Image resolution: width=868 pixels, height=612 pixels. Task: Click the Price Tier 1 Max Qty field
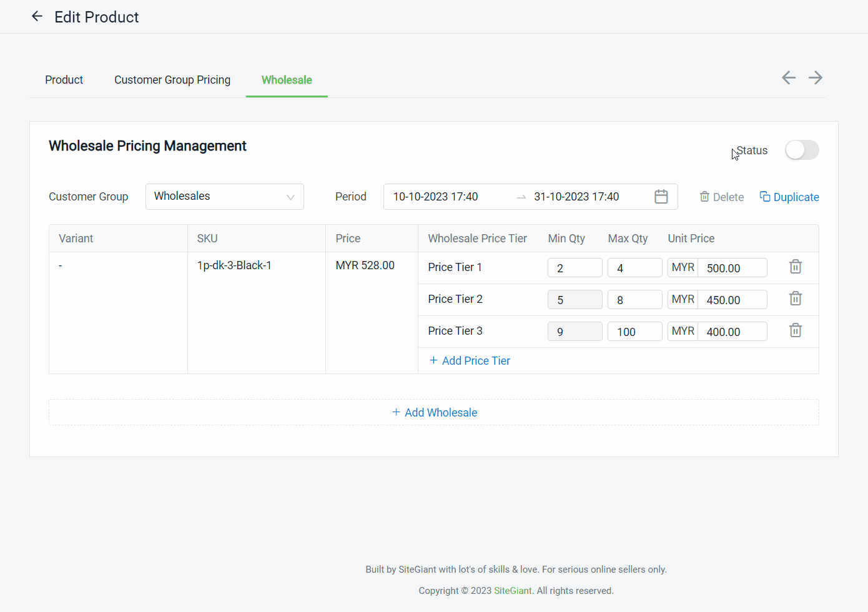[634, 268]
